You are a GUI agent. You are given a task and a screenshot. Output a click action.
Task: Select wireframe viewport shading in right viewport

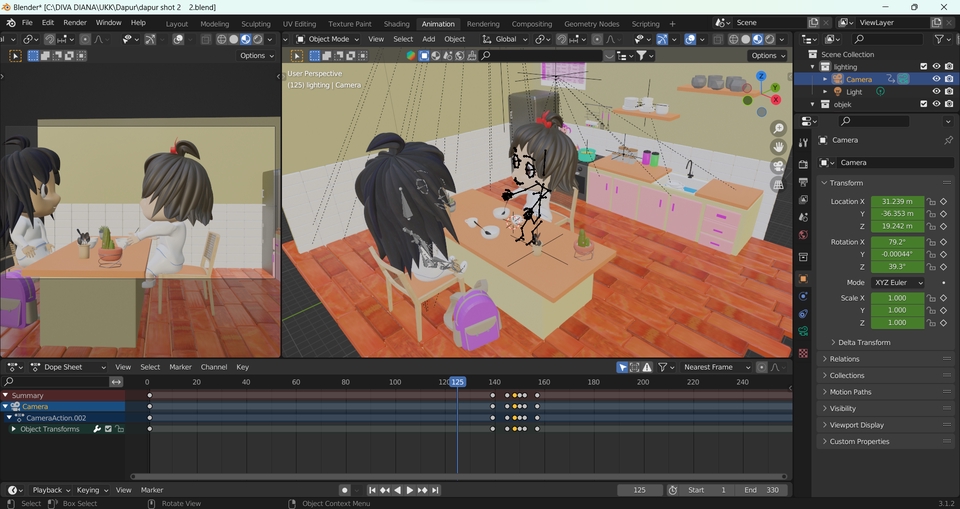[733, 39]
